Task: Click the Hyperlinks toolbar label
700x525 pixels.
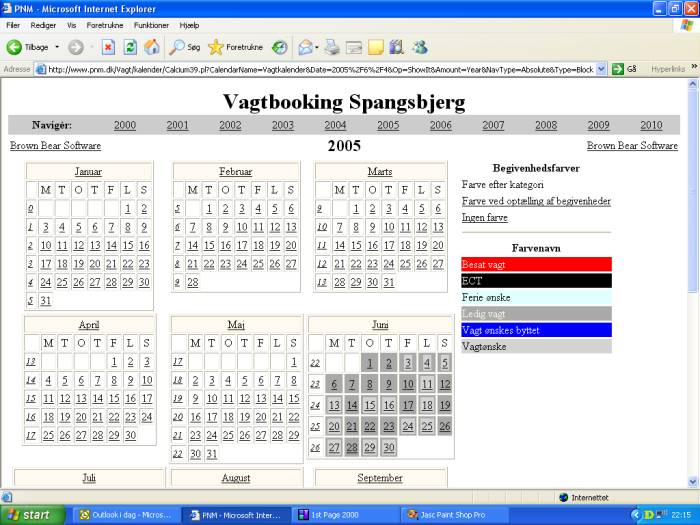Action: (x=668, y=69)
